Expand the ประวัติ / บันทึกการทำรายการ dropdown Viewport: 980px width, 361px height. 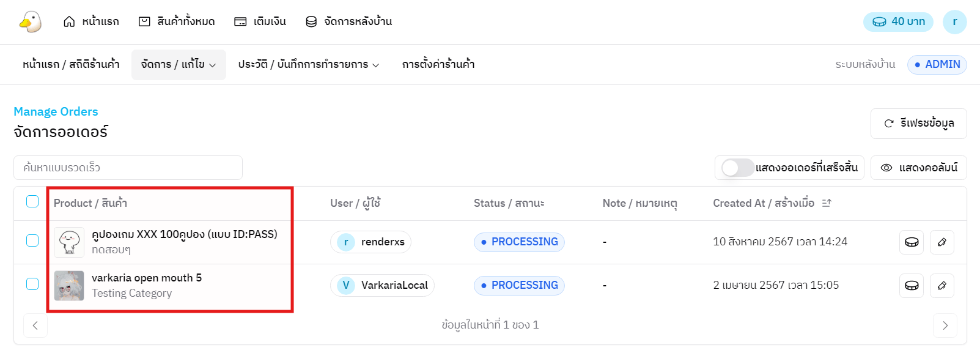coord(309,65)
